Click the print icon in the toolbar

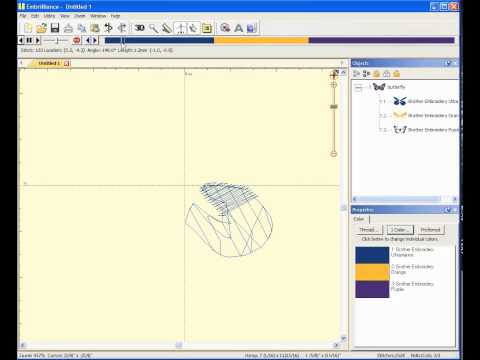point(68,28)
